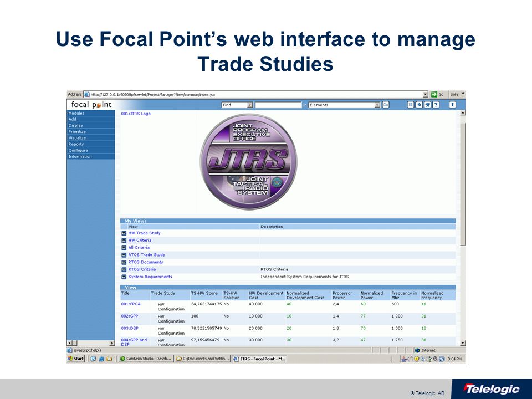532x399 pixels.
Task: Click the Internet Explorer quick launch icon
Action: (101, 359)
